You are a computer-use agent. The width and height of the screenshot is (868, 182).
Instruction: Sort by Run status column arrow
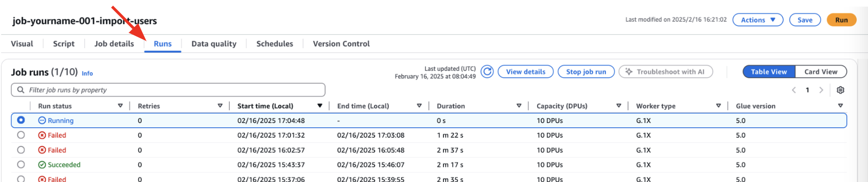click(121, 106)
